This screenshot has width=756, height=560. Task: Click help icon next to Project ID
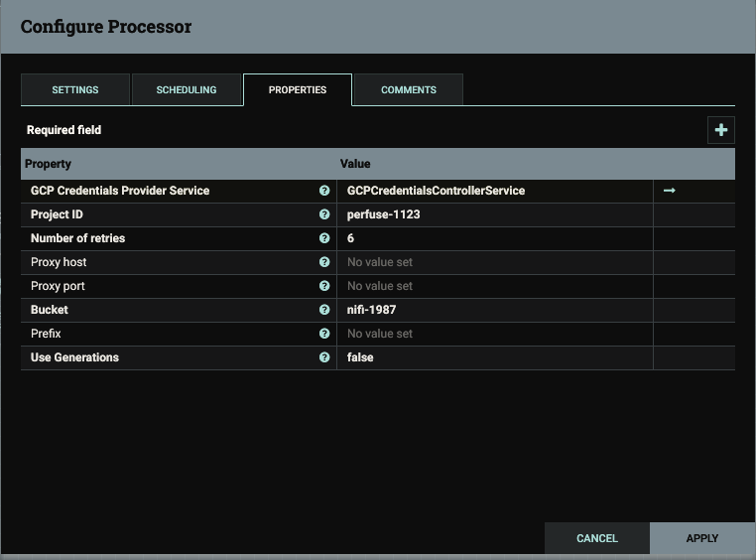pyautogui.click(x=324, y=214)
